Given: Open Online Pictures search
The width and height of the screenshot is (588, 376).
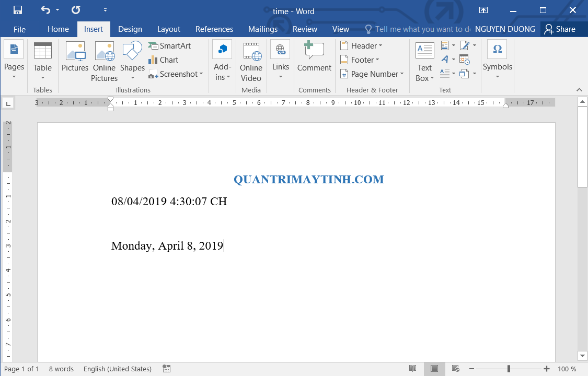Looking at the screenshot, I should [104, 62].
